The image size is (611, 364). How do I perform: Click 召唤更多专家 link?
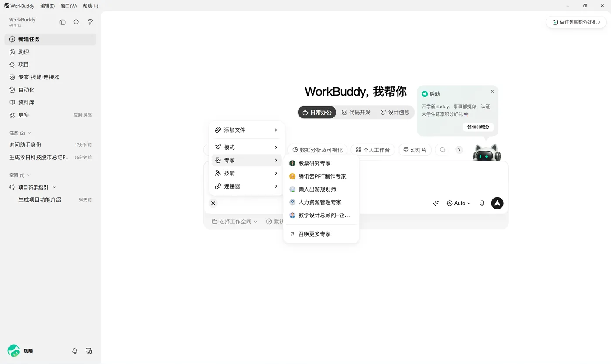321,234
